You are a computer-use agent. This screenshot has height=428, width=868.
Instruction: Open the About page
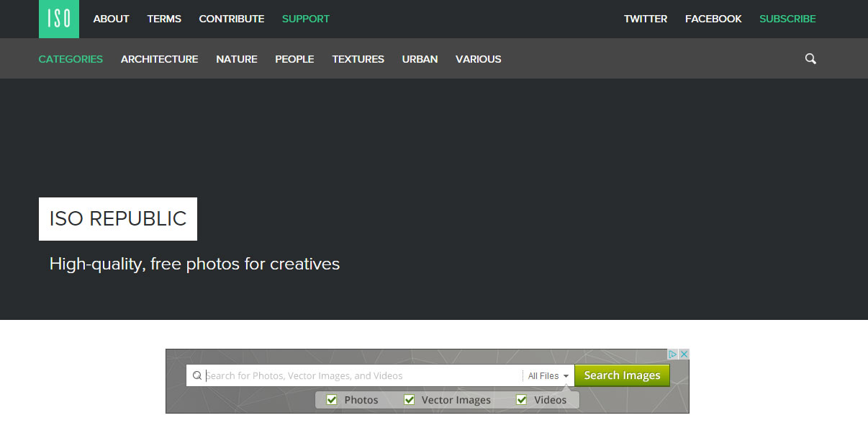pyautogui.click(x=111, y=19)
